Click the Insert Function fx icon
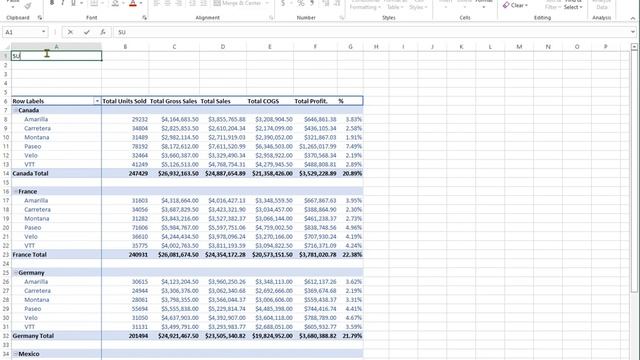Screen dimensions: 640x360 pyautogui.click(x=103, y=32)
